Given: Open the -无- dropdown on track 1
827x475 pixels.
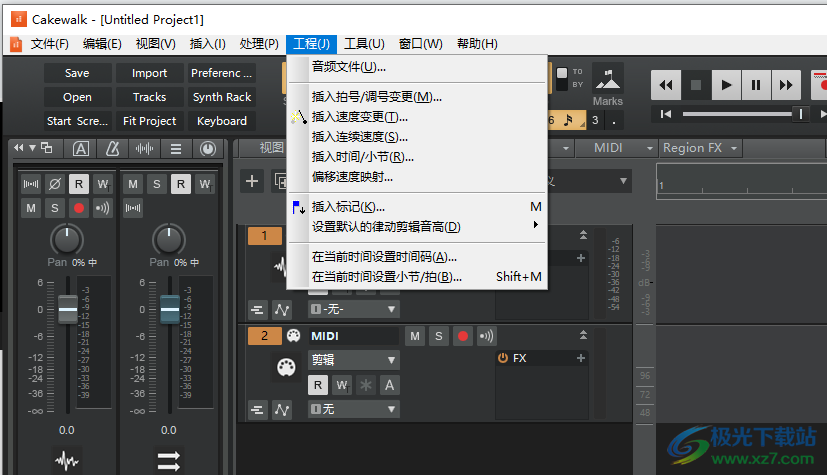Looking at the screenshot, I should [354, 309].
